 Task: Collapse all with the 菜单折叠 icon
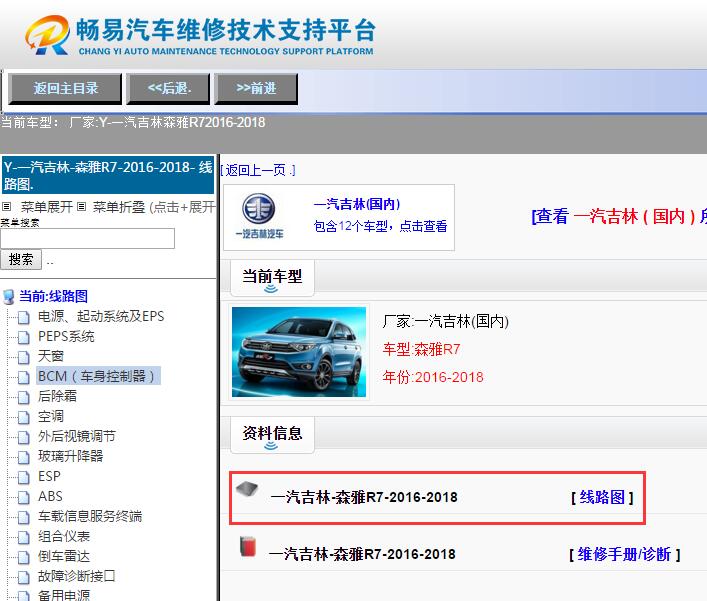(x=81, y=207)
